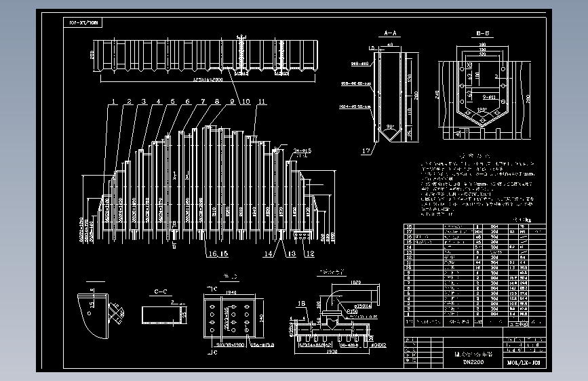This screenshot has height=381, width=588.
Task: Click the "1940" plate width dimension
Action: click(x=231, y=292)
